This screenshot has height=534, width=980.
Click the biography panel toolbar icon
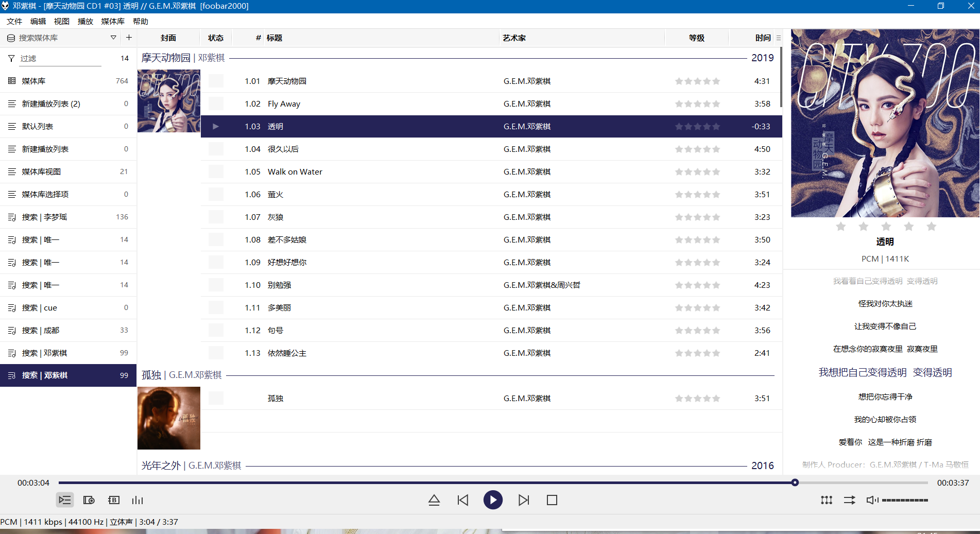pyautogui.click(x=114, y=500)
